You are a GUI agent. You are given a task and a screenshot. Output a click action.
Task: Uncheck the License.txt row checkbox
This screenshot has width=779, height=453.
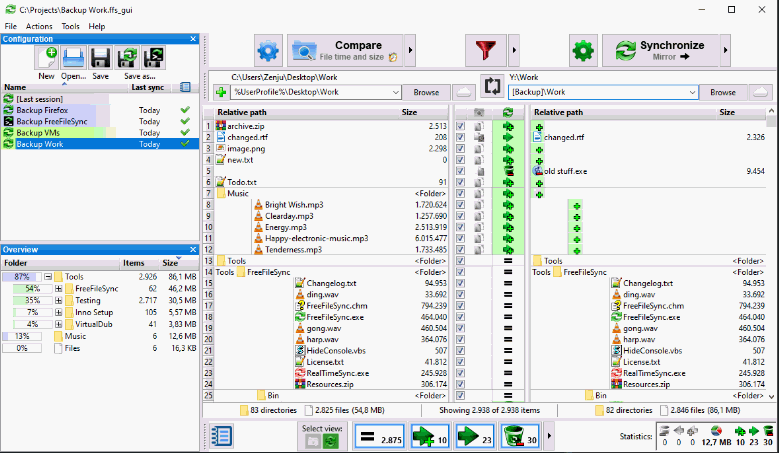pos(461,362)
